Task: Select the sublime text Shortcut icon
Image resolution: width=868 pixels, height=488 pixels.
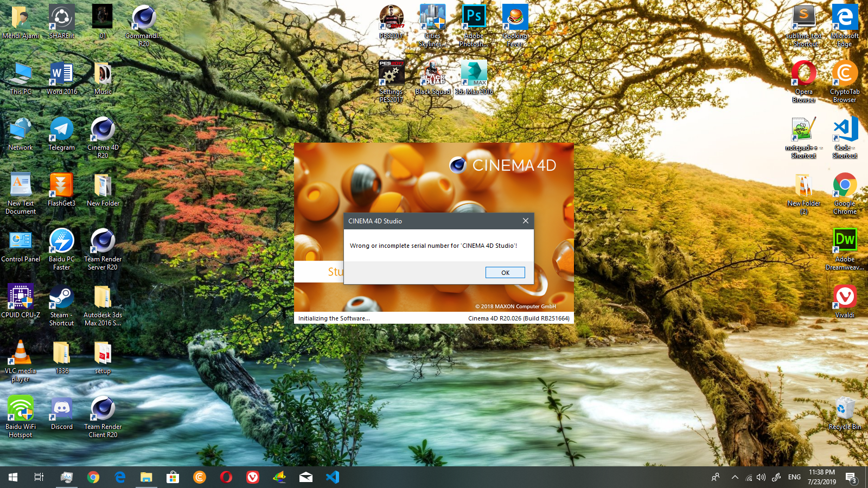Action: click(x=804, y=25)
